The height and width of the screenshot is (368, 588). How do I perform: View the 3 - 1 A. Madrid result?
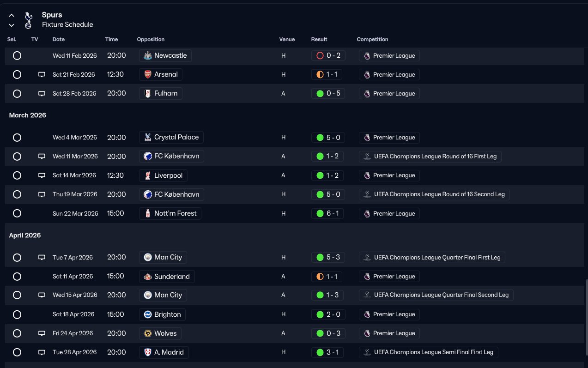(x=327, y=352)
